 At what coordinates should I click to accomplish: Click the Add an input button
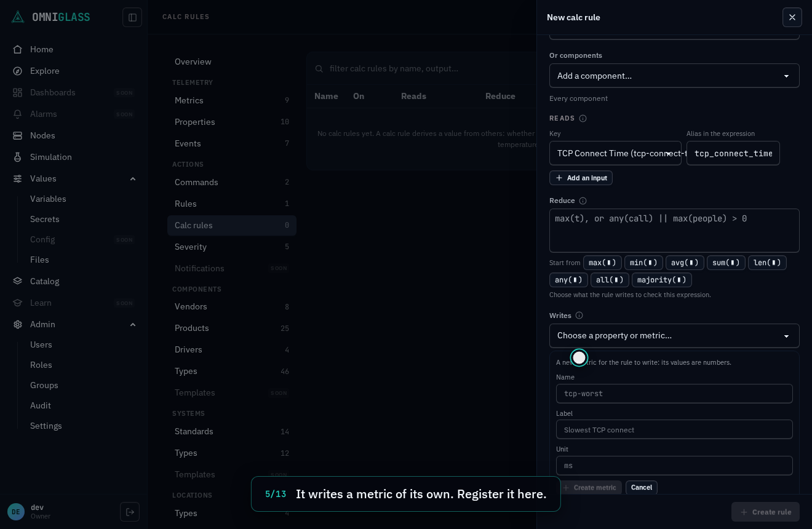point(581,178)
